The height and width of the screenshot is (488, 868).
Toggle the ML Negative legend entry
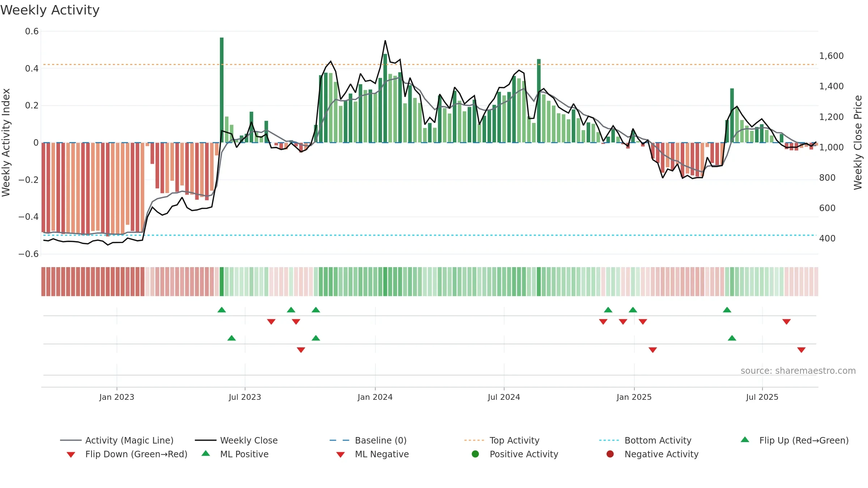(373, 454)
